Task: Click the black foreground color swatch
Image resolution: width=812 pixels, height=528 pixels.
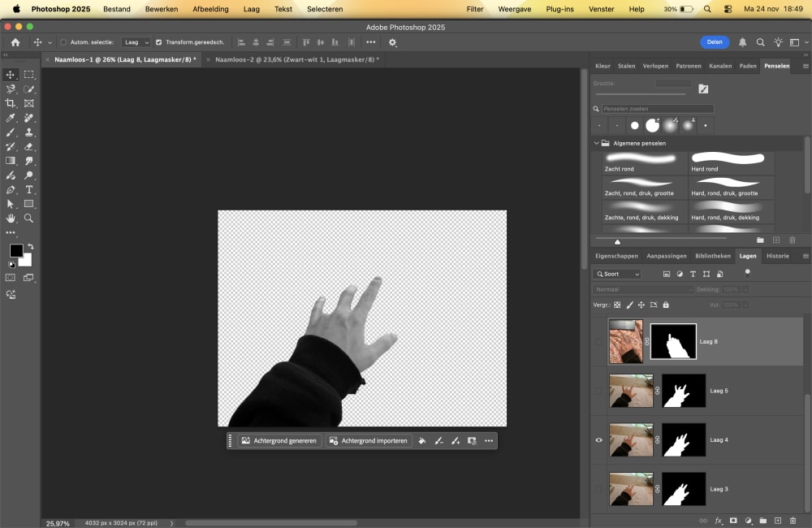Action: pos(16,251)
